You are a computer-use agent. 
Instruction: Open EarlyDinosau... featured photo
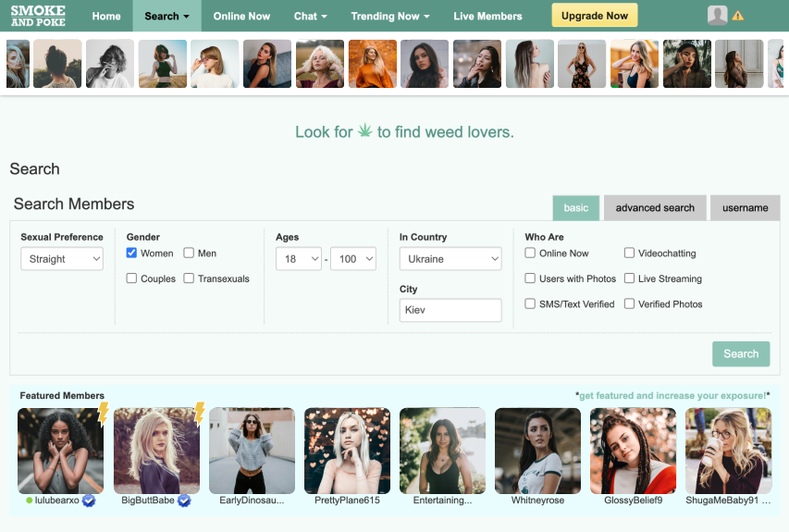(x=252, y=451)
